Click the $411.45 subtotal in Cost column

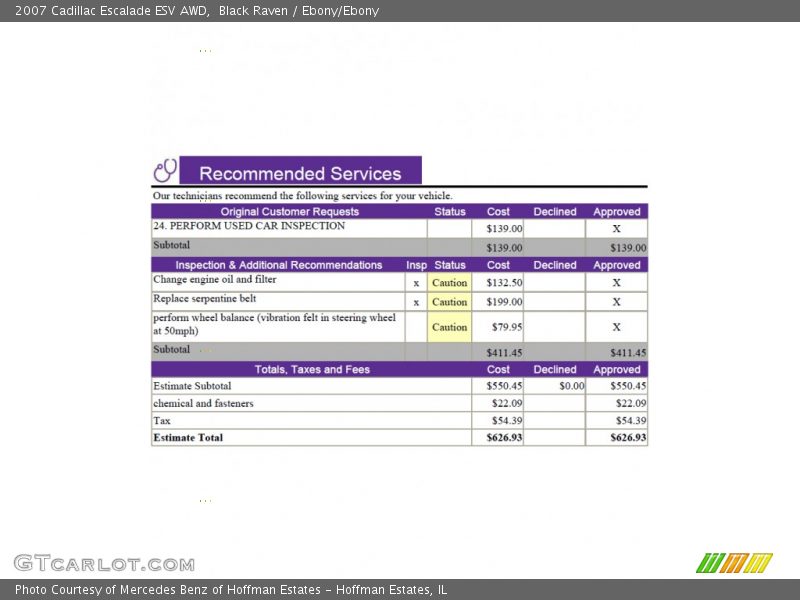[x=504, y=353]
